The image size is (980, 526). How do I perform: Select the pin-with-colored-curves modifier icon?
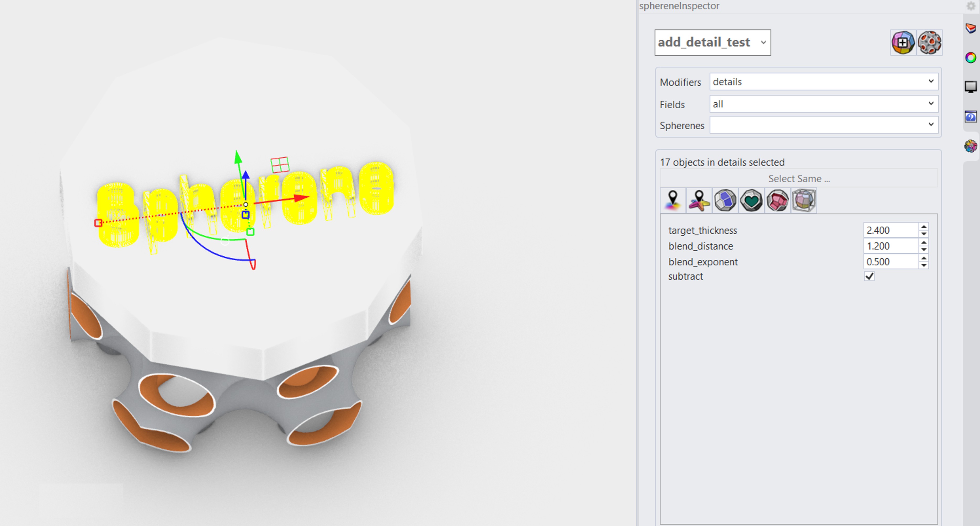click(x=699, y=200)
